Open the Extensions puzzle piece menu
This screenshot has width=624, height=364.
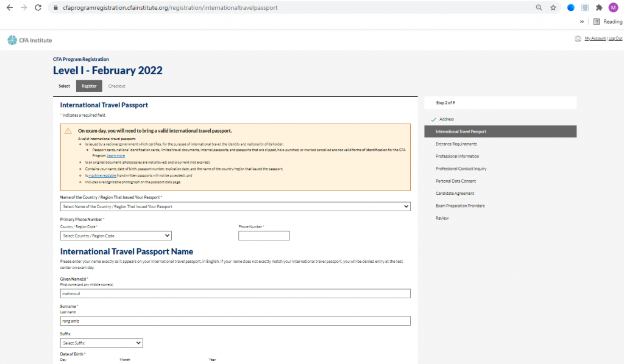click(599, 7)
